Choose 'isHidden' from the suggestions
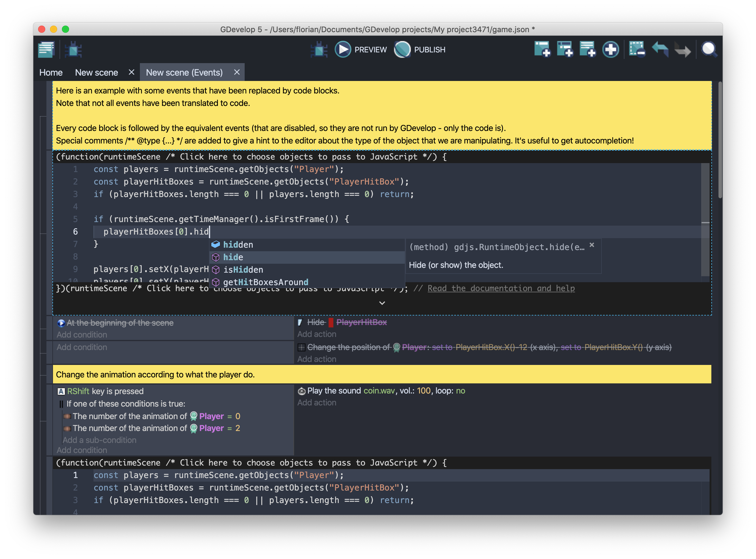The width and height of the screenshot is (756, 559). [307, 270]
